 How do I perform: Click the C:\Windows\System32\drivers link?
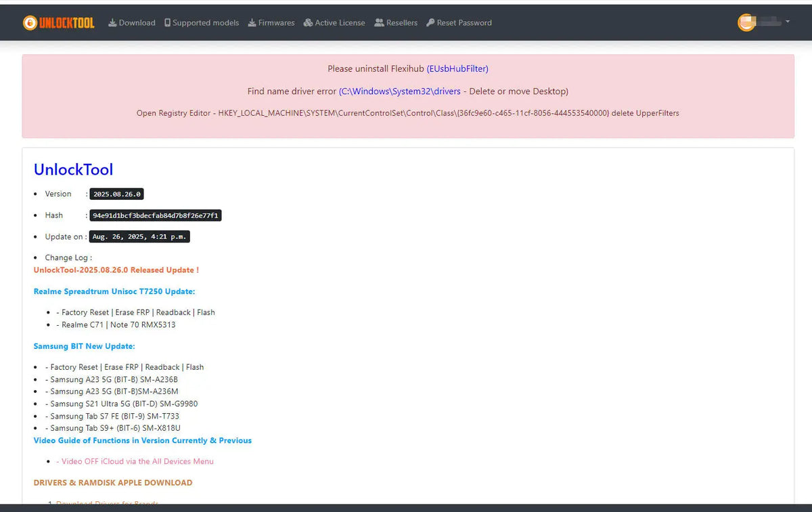tap(400, 91)
